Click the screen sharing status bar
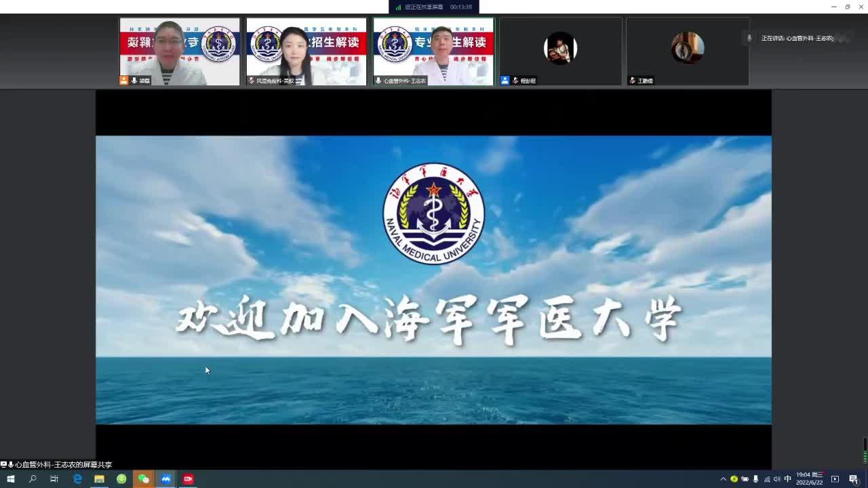868x488 pixels. point(434,7)
